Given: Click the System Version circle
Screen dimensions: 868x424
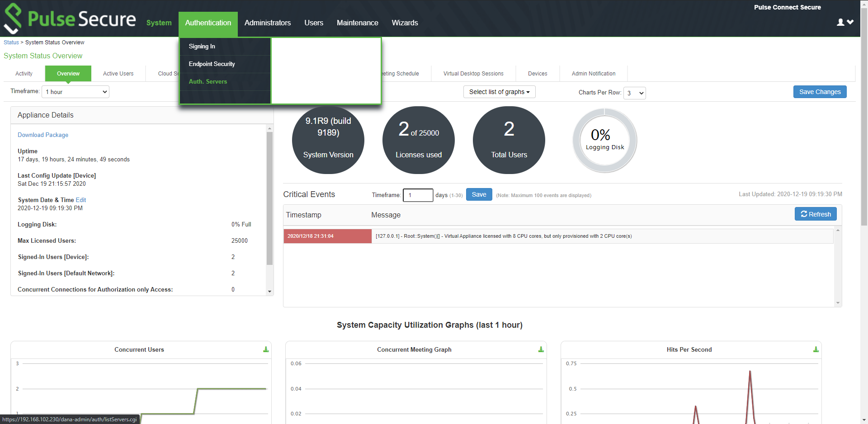Looking at the screenshot, I should [x=328, y=140].
